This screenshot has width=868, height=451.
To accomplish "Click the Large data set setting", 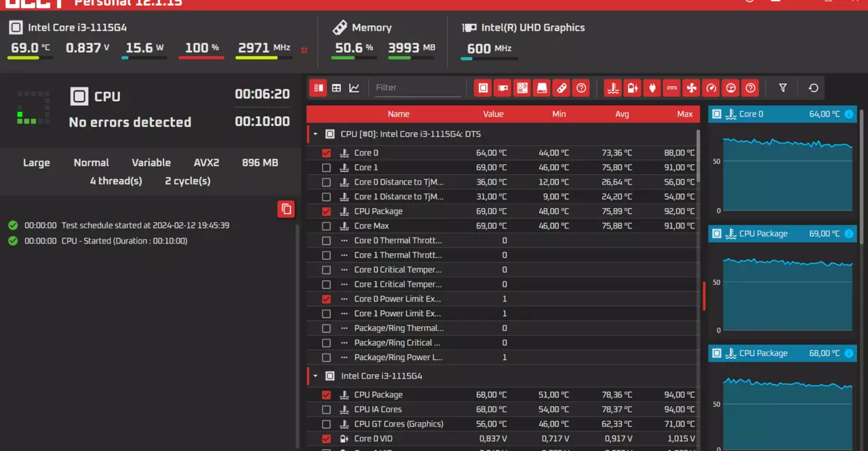I will coord(37,163).
